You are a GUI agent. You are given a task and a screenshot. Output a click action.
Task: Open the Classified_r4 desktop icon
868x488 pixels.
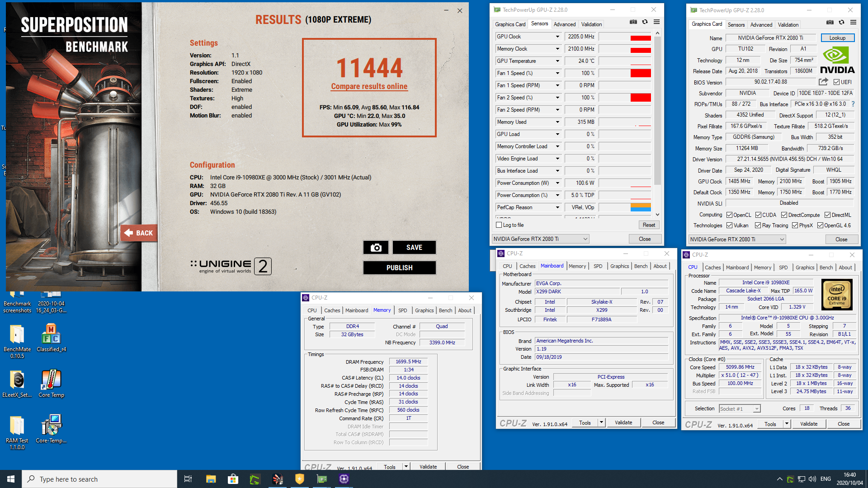(x=51, y=338)
